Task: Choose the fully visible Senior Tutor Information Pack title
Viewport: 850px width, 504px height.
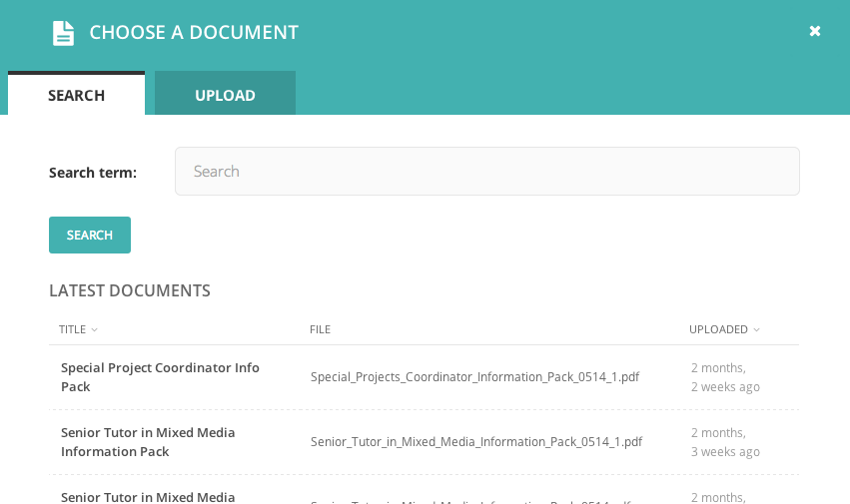Action: [x=148, y=442]
